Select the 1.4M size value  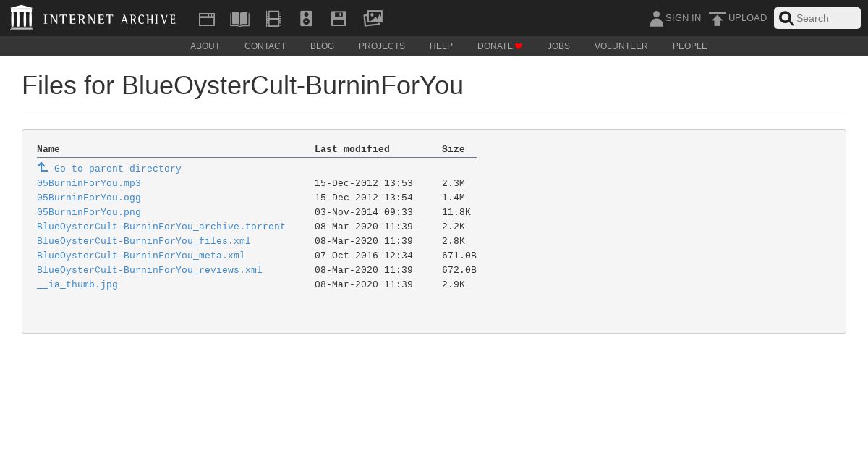coord(454,198)
